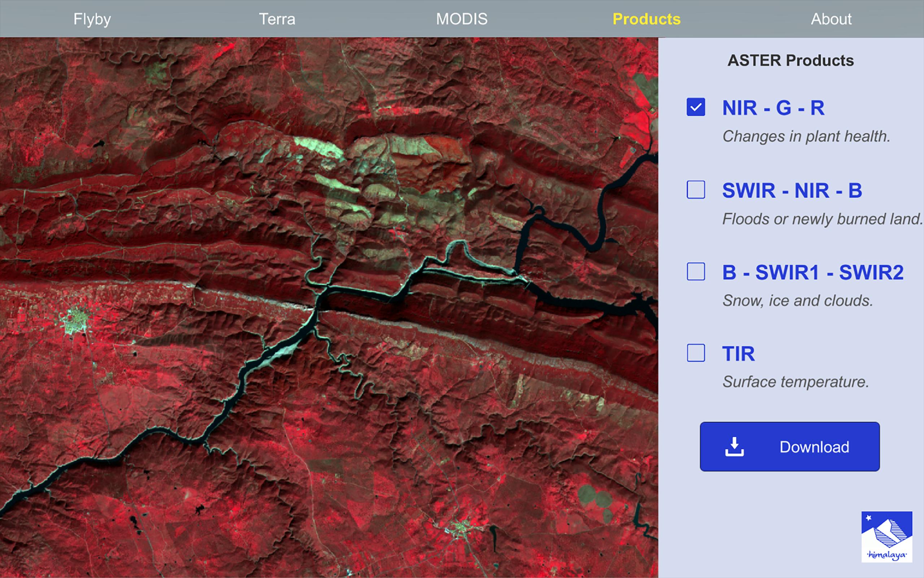
Task: Click the ASTER Products heading
Action: (x=790, y=60)
